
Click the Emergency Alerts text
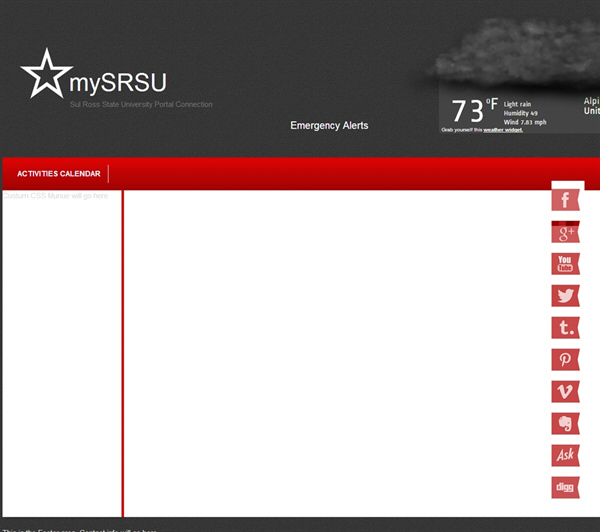(329, 126)
